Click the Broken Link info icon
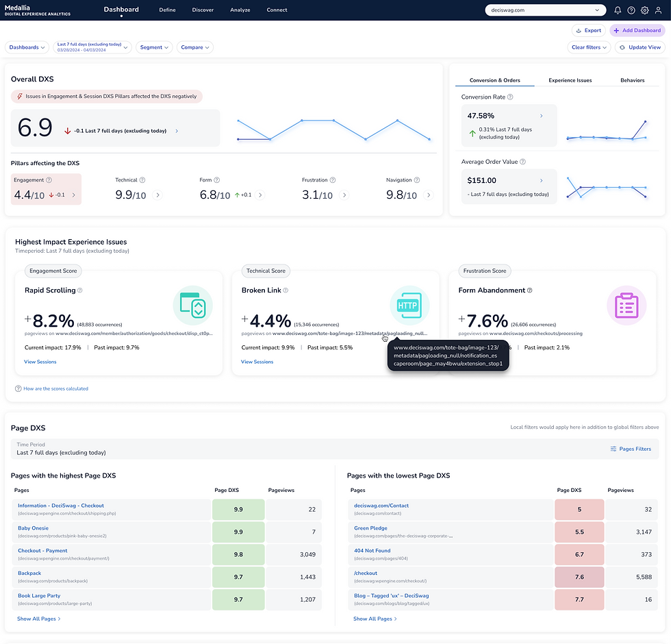This screenshot has width=671, height=644. pyautogui.click(x=286, y=290)
